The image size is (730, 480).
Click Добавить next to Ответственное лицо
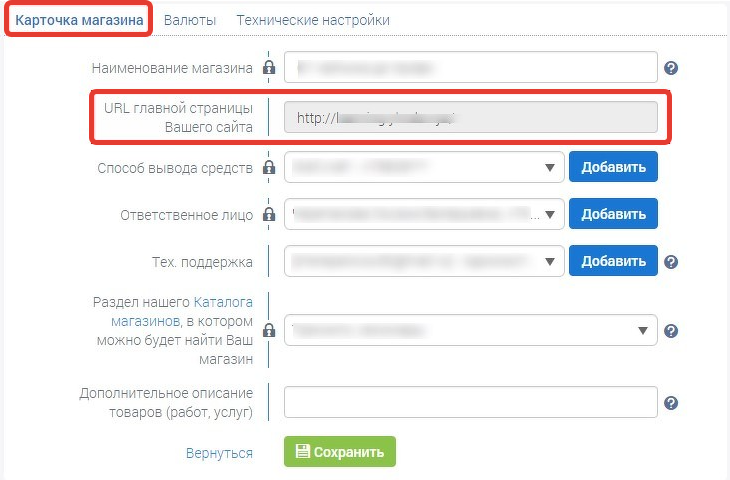click(x=613, y=214)
